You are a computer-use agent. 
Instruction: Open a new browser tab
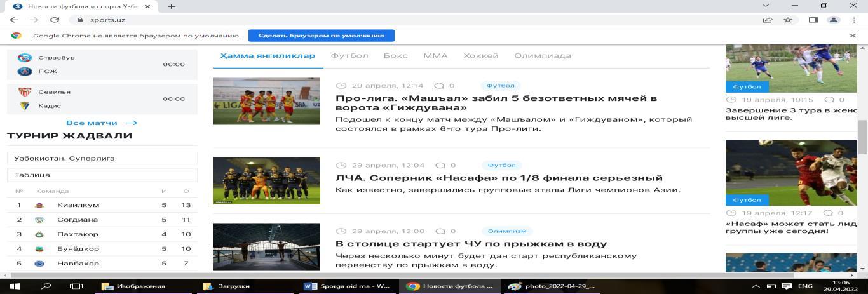171,6
